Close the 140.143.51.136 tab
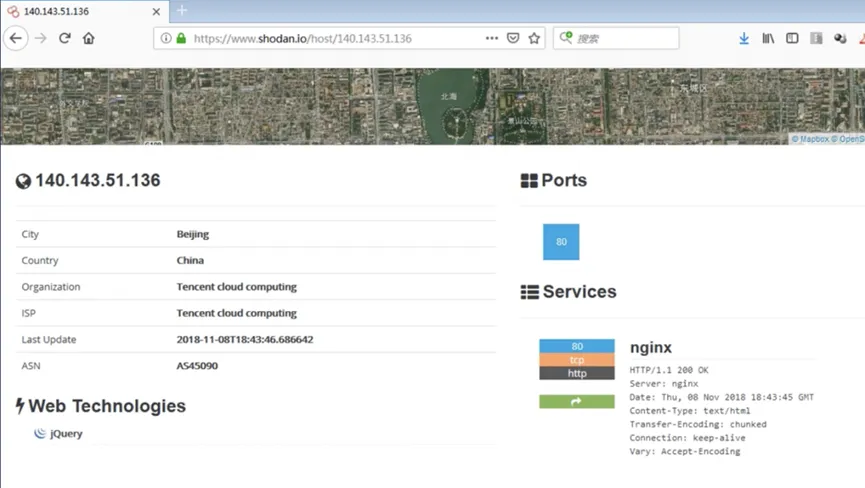This screenshot has width=865, height=488. (x=156, y=12)
